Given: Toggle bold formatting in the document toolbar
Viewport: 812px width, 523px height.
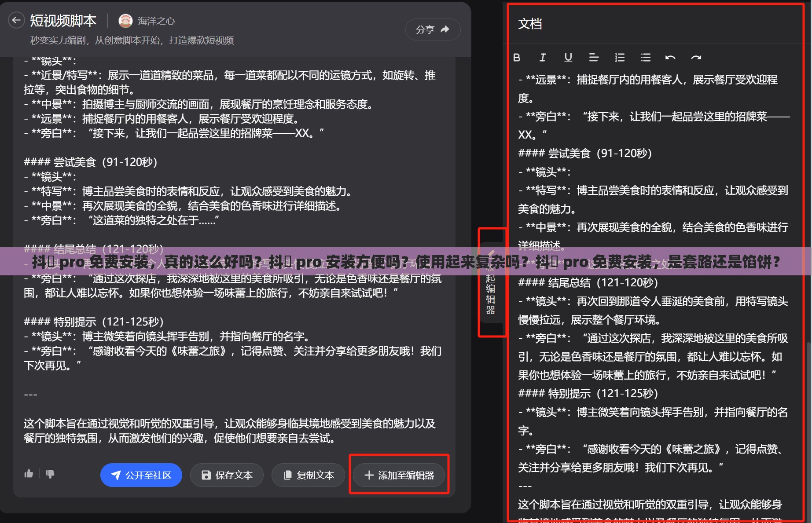Looking at the screenshot, I should pyautogui.click(x=517, y=58).
